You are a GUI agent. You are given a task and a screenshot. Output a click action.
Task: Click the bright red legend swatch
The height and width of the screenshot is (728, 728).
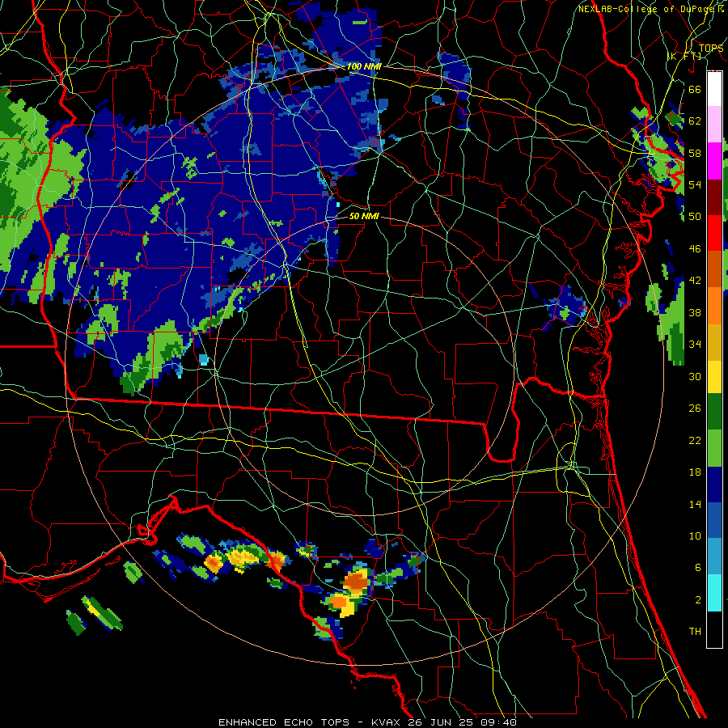pyautogui.click(x=714, y=233)
